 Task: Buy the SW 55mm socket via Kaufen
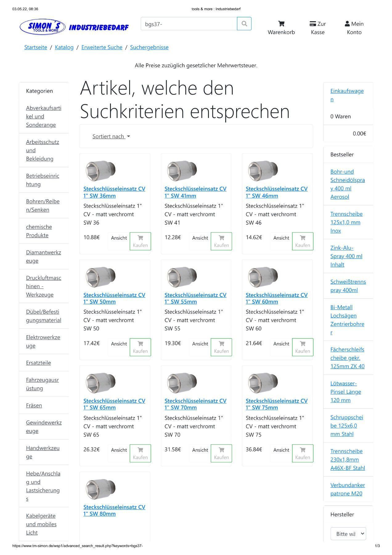221,347
